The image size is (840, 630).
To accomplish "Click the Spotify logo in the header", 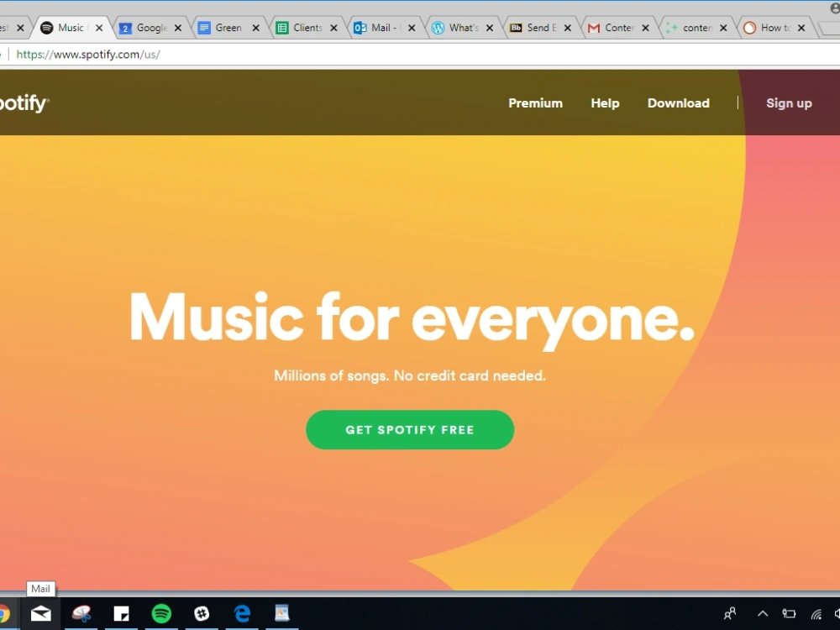I will click(24, 102).
